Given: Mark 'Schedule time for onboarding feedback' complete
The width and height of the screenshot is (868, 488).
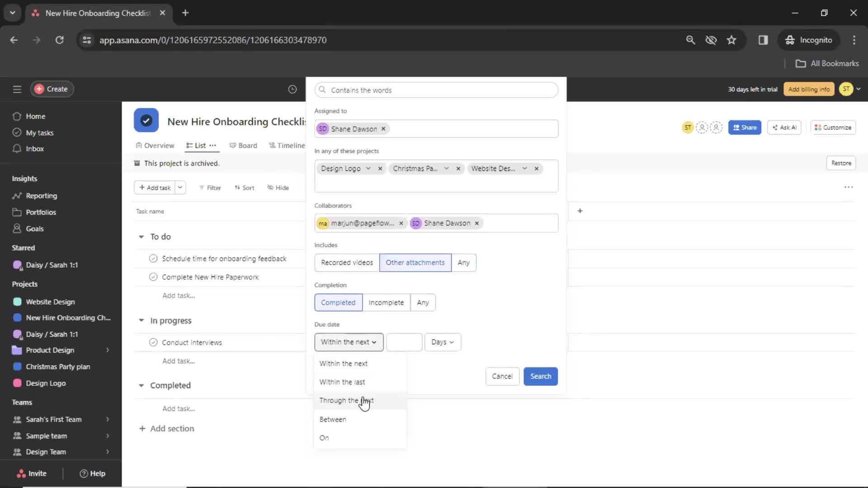Looking at the screenshot, I should (x=153, y=258).
